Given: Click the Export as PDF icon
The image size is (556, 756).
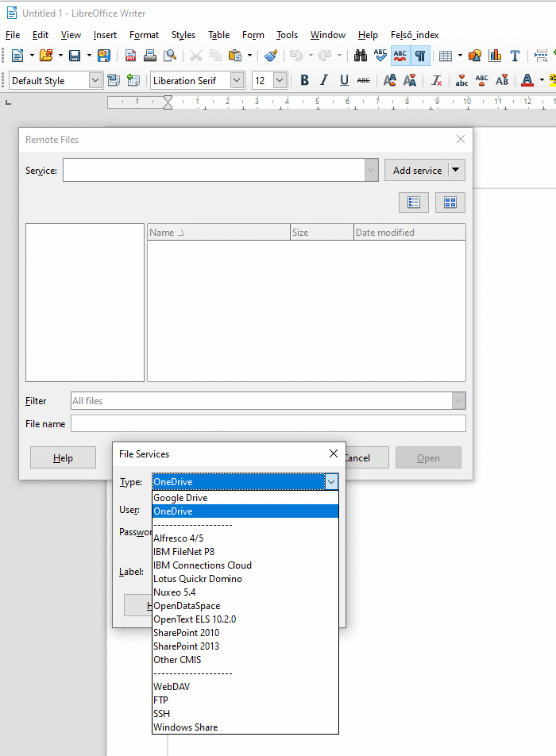Looking at the screenshot, I should [130, 56].
